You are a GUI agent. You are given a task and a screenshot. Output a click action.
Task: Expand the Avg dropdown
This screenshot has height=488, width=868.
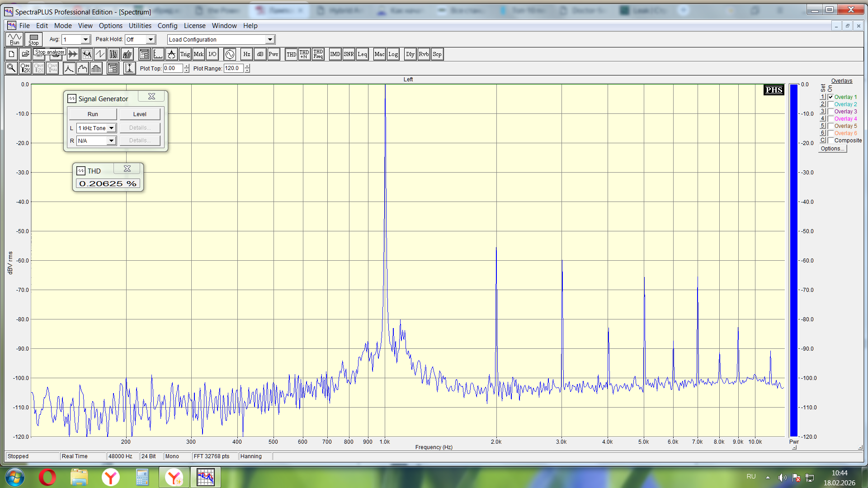point(85,40)
